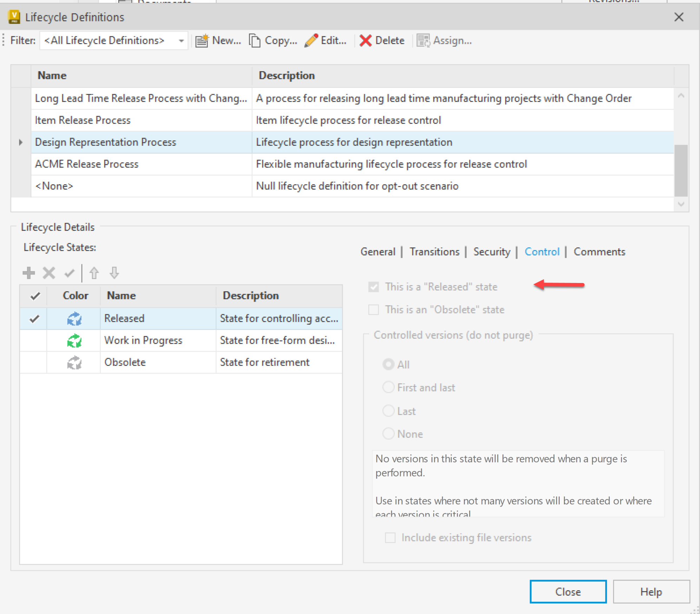Click the red Delete X icon
The image size is (700, 614).
point(365,41)
